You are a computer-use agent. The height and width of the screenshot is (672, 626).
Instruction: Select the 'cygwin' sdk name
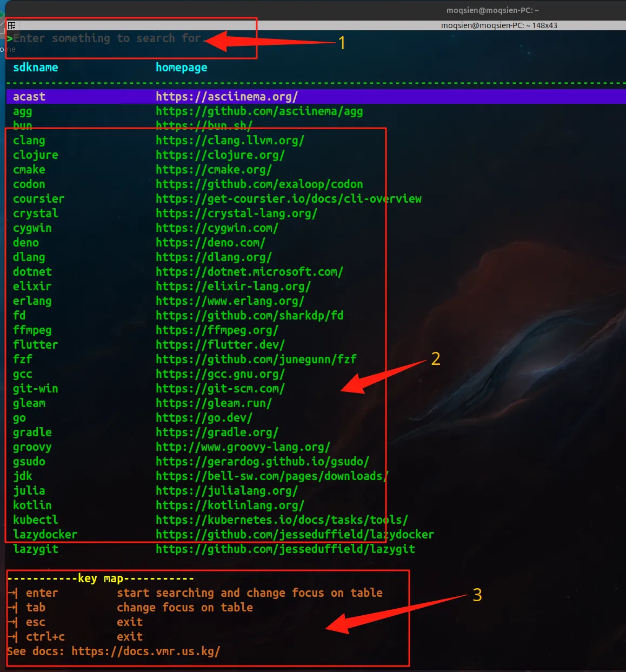tap(32, 228)
